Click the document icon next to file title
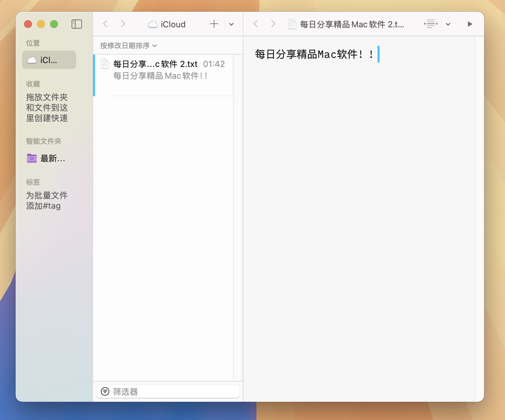This screenshot has height=420, width=505. pos(292,24)
